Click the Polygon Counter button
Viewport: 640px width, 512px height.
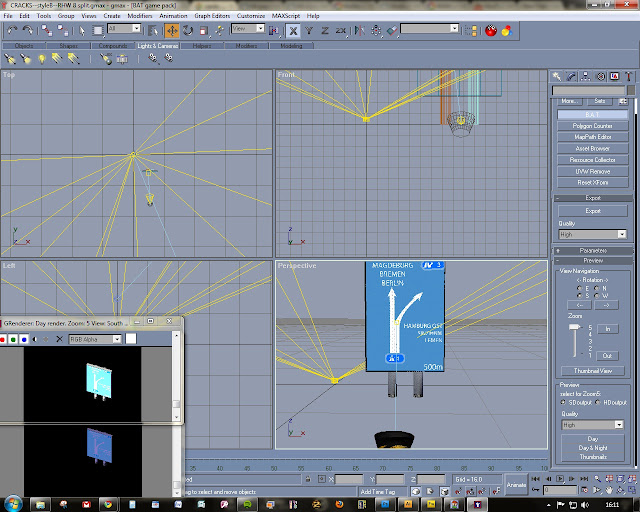click(592, 126)
